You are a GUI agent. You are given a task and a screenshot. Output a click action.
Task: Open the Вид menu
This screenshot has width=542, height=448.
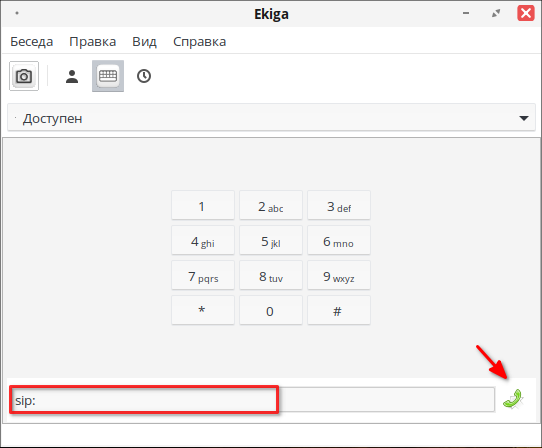click(x=144, y=41)
